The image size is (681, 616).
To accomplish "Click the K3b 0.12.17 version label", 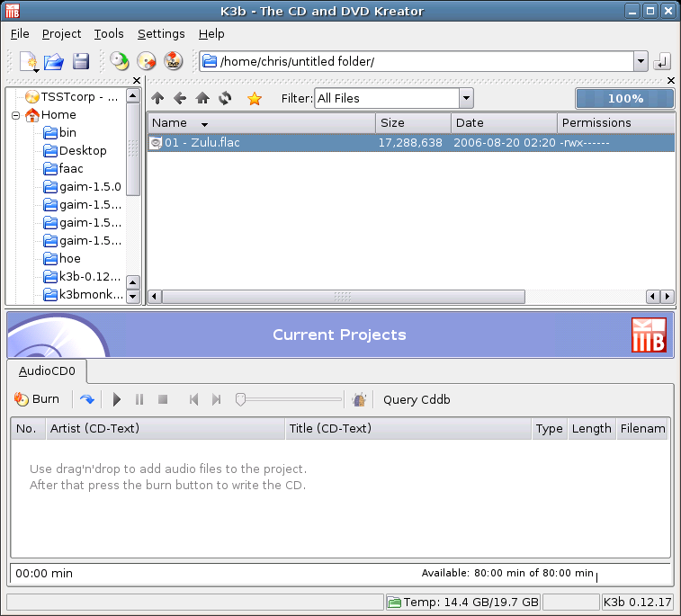I will coord(638,603).
